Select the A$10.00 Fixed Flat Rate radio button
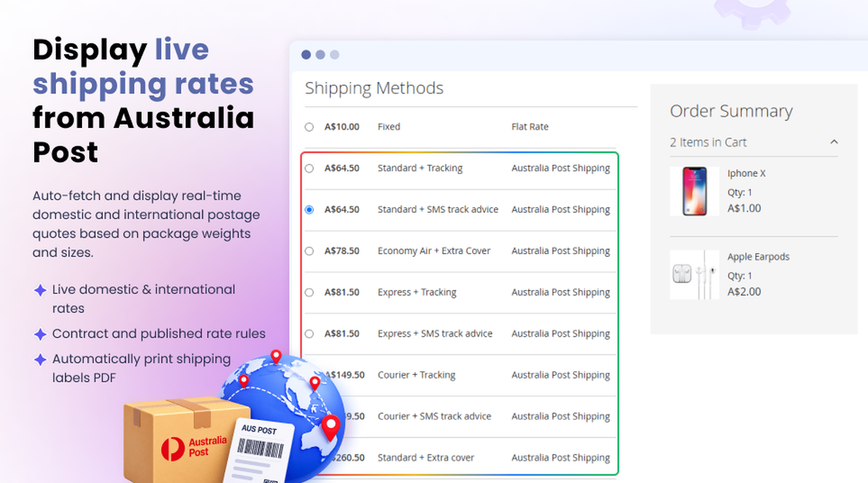868x483 pixels. coord(309,127)
